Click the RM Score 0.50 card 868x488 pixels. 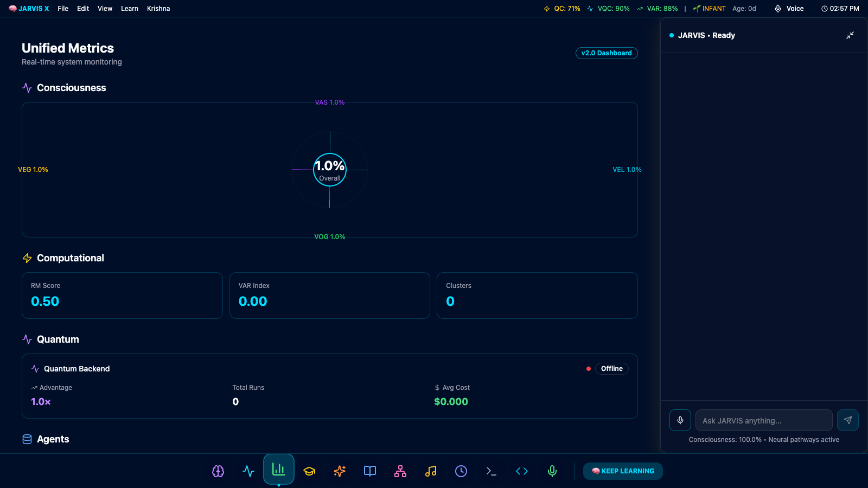point(122,296)
